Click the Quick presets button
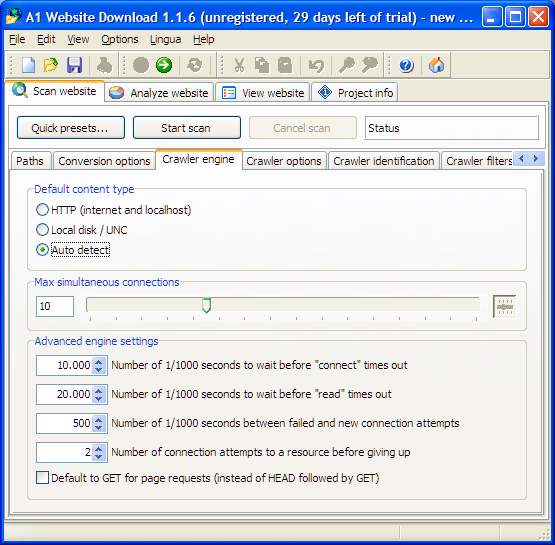 (x=71, y=128)
